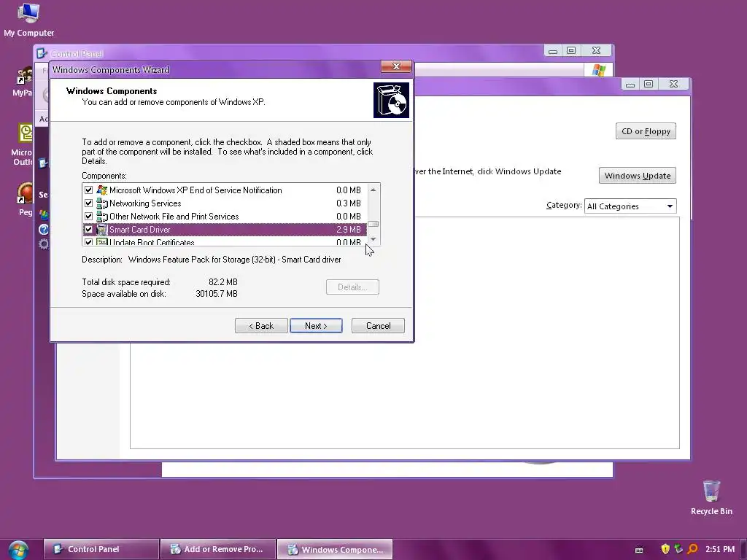Close the Windows Components Wizard dialog
Screen dimensions: 747x560
point(396,66)
